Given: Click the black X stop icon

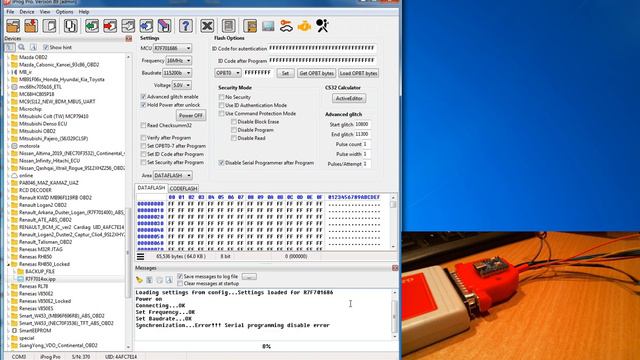Looking at the screenshot, I should tap(207, 26).
